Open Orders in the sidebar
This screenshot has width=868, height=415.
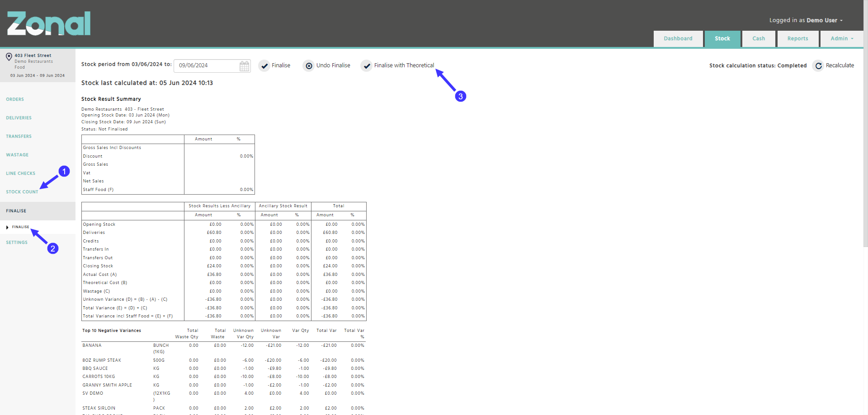15,99
